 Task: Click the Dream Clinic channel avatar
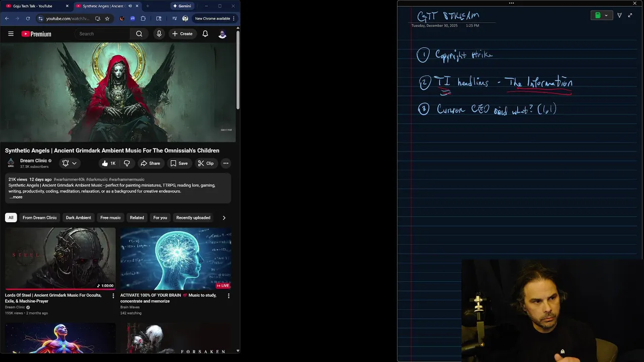pos(11,163)
